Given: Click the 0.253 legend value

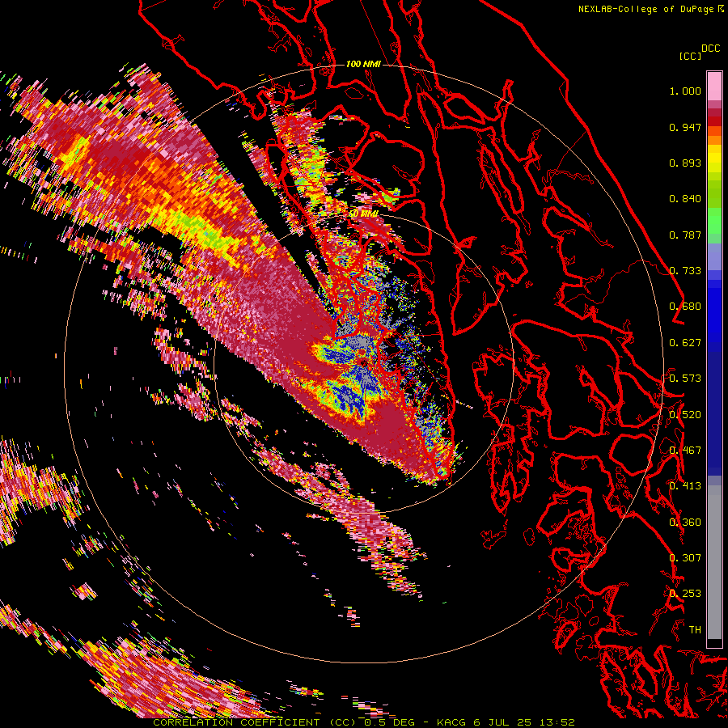Looking at the screenshot, I should (x=685, y=594).
